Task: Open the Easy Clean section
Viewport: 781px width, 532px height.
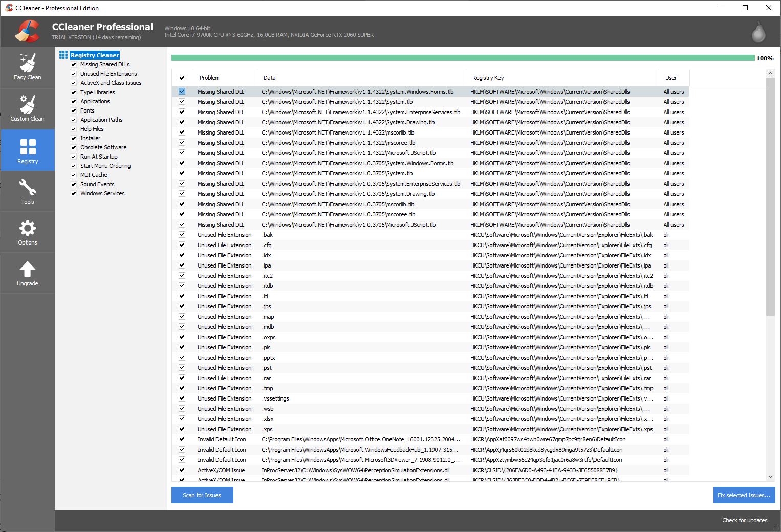Action: click(27, 68)
